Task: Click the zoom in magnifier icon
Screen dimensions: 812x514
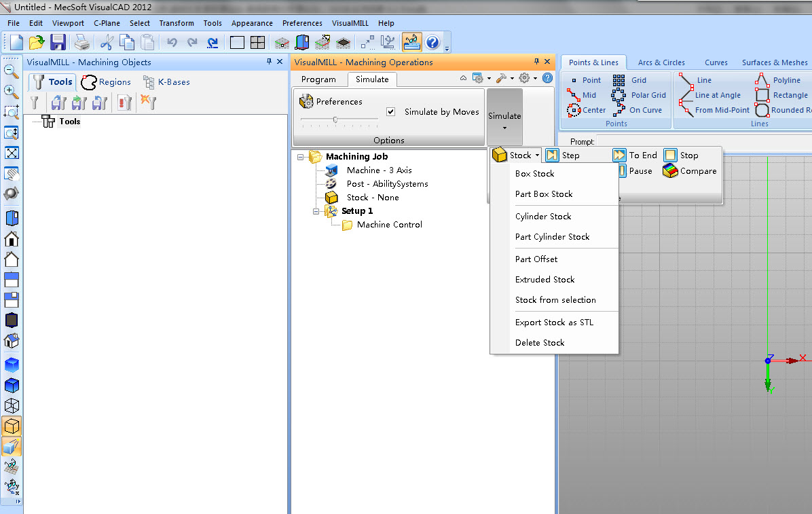Action: [x=11, y=91]
